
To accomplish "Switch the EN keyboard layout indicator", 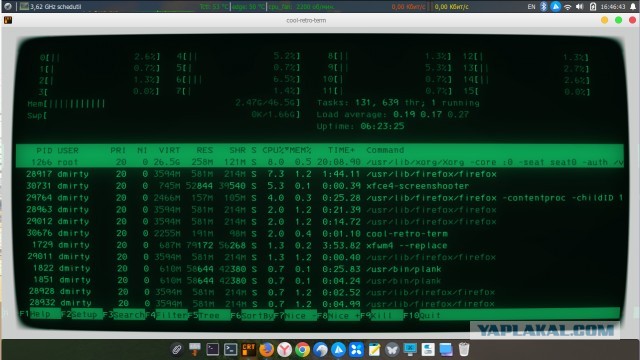I will coord(531,7).
